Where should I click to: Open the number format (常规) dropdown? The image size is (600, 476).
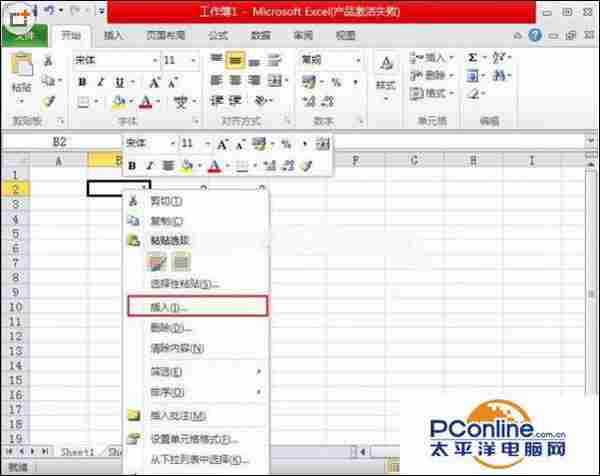pyautogui.click(x=360, y=60)
